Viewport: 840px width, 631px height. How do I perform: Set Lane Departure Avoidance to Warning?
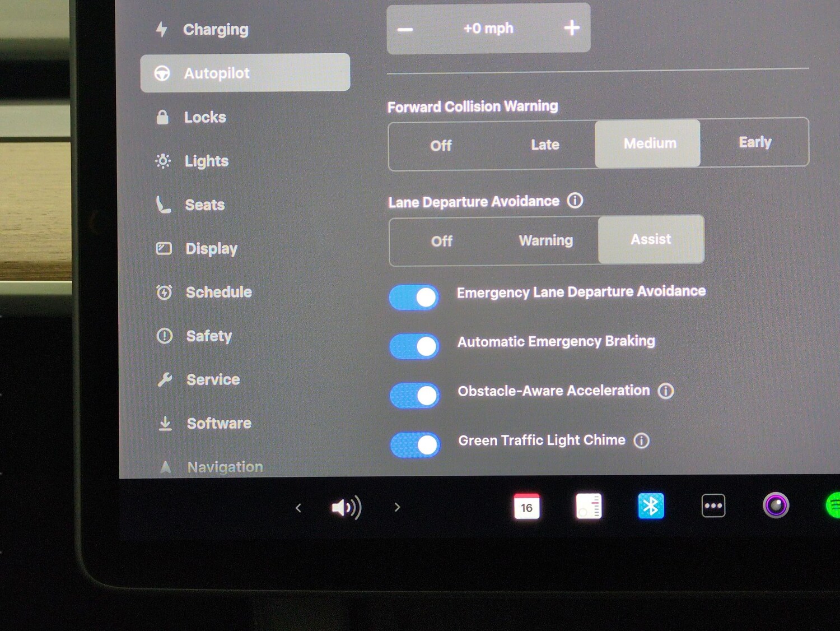(545, 240)
